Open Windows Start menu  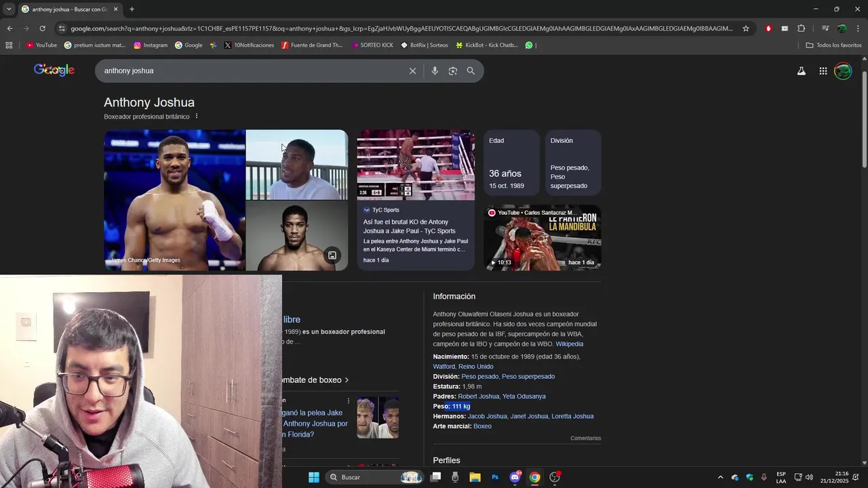pos(314,477)
